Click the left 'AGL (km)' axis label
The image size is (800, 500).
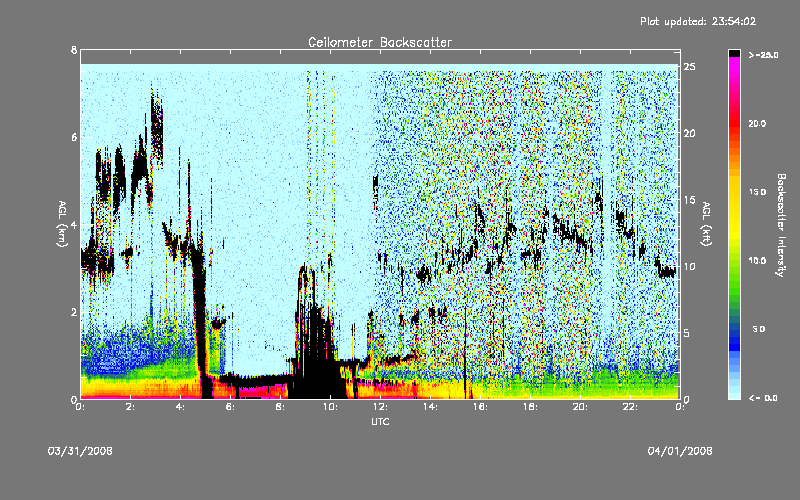(62, 224)
